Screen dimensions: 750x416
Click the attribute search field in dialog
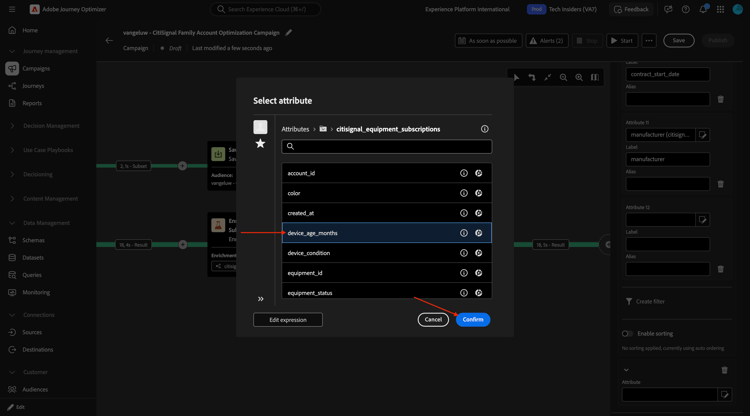(x=386, y=146)
